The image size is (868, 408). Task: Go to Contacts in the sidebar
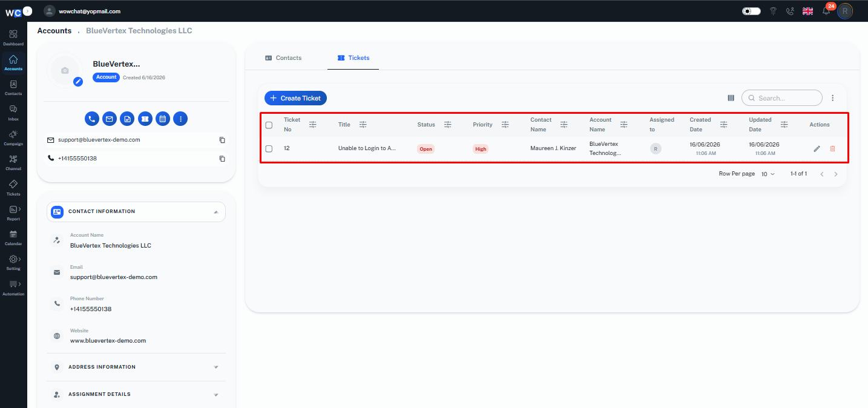[x=13, y=87]
